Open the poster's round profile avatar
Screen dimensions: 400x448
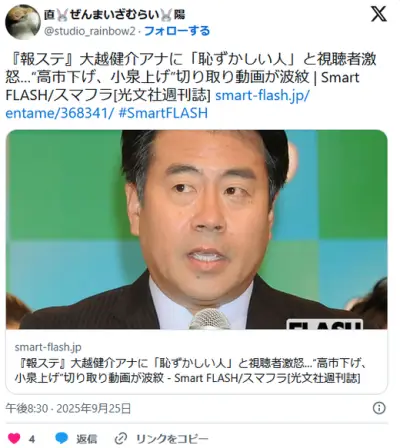23,22
